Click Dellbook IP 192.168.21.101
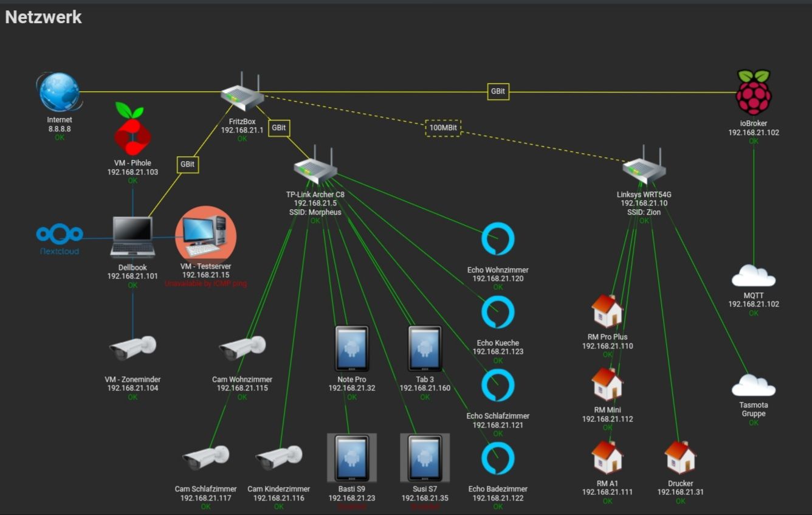812x515 pixels. [132, 276]
